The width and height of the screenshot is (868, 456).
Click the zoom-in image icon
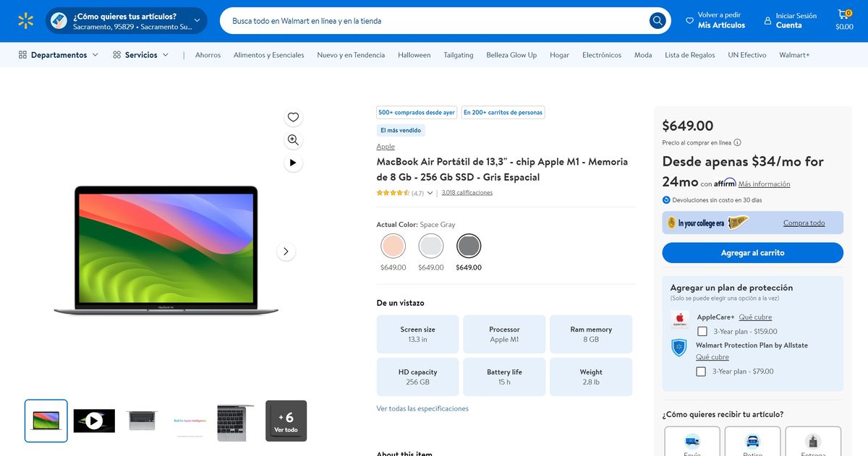pyautogui.click(x=293, y=140)
